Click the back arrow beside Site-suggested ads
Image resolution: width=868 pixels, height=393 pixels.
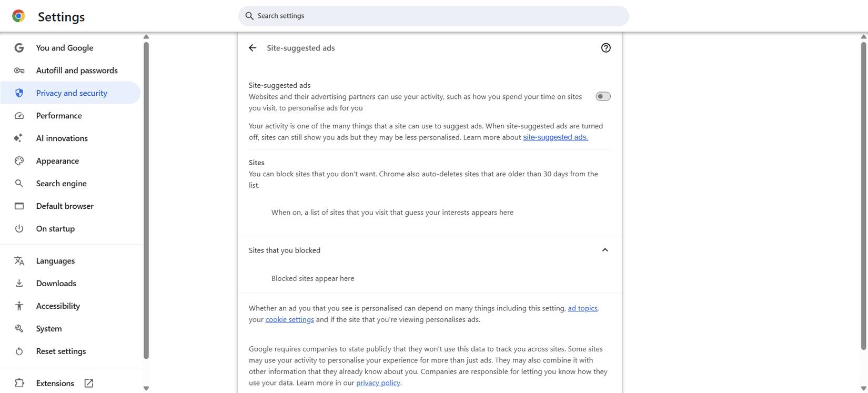pos(253,48)
